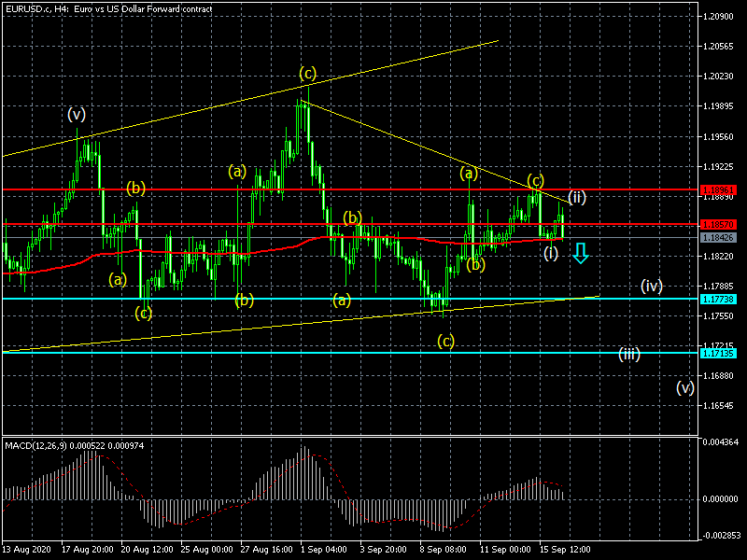The width and height of the screenshot is (747, 560).
Task: Select the white (ii) wave label
Action: tap(577, 197)
